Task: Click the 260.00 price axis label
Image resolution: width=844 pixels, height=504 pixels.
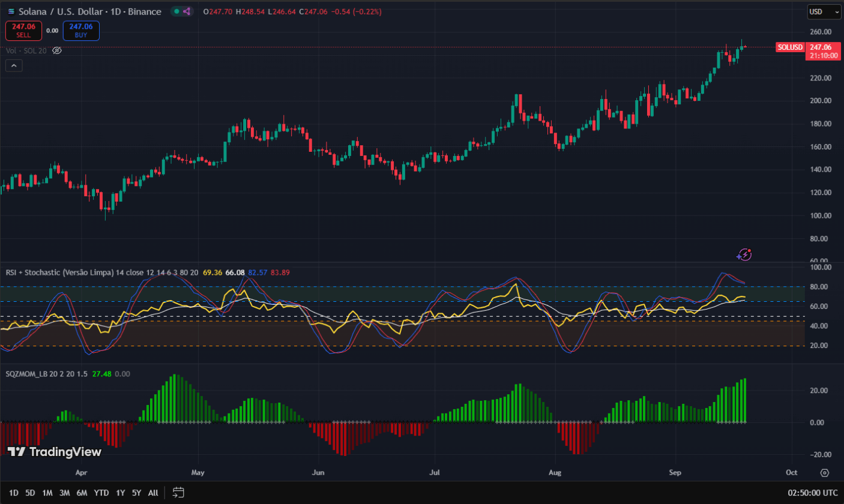Action: [x=820, y=32]
